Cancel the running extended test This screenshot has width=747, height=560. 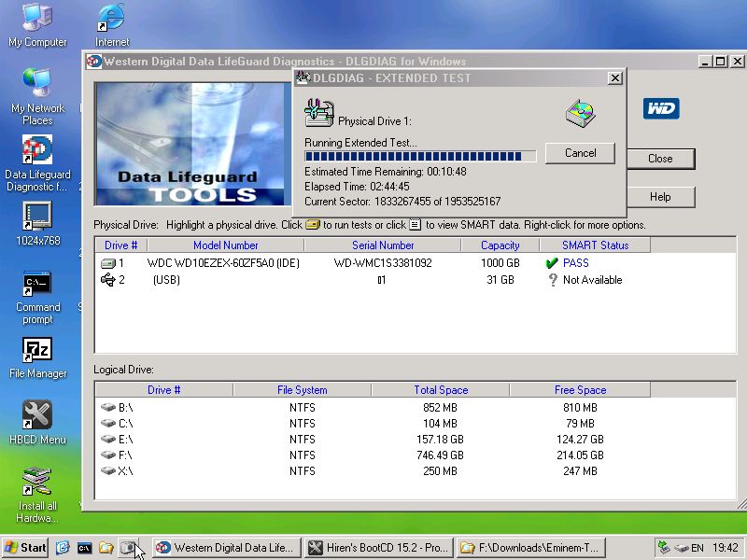point(580,153)
